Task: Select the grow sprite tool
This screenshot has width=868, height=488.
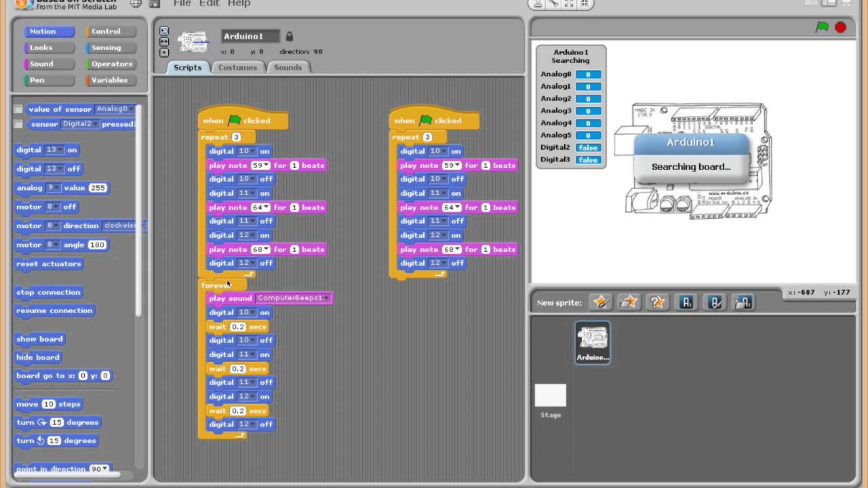Action: (x=569, y=3)
